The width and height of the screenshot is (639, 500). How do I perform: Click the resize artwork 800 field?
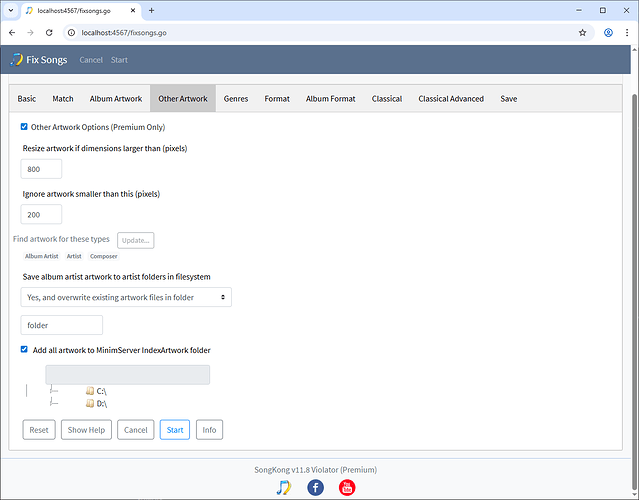41,169
